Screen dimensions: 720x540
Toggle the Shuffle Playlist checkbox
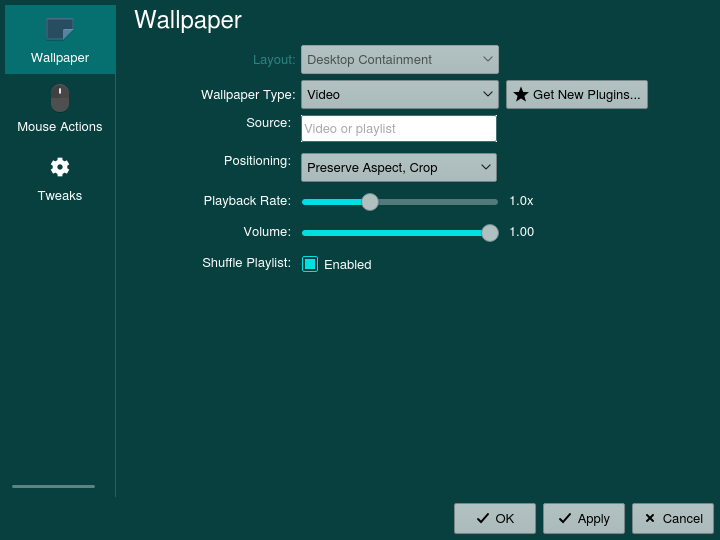click(x=310, y=264)
